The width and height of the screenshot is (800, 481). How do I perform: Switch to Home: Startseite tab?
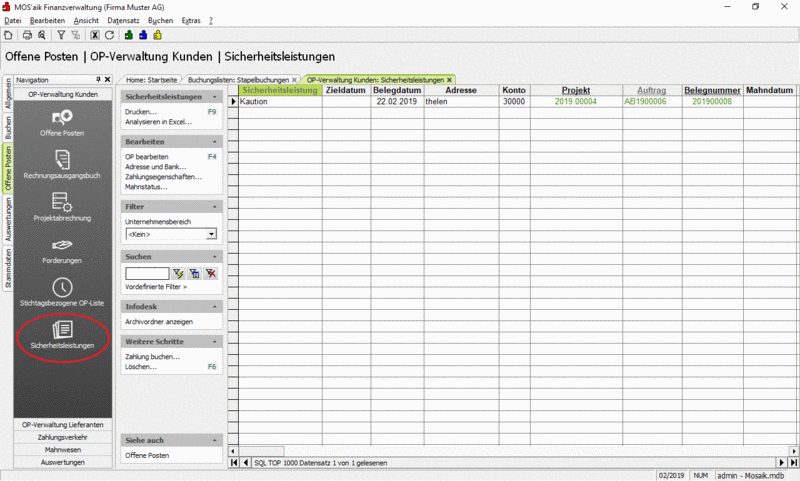coord(151,80)
